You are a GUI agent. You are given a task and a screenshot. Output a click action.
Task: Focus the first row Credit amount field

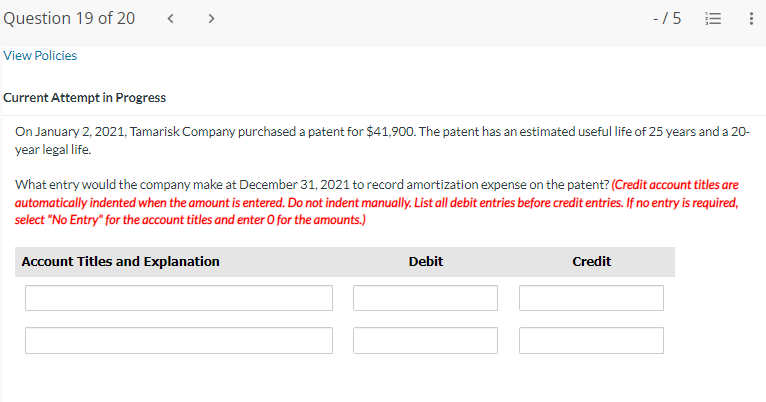(591, 298)
